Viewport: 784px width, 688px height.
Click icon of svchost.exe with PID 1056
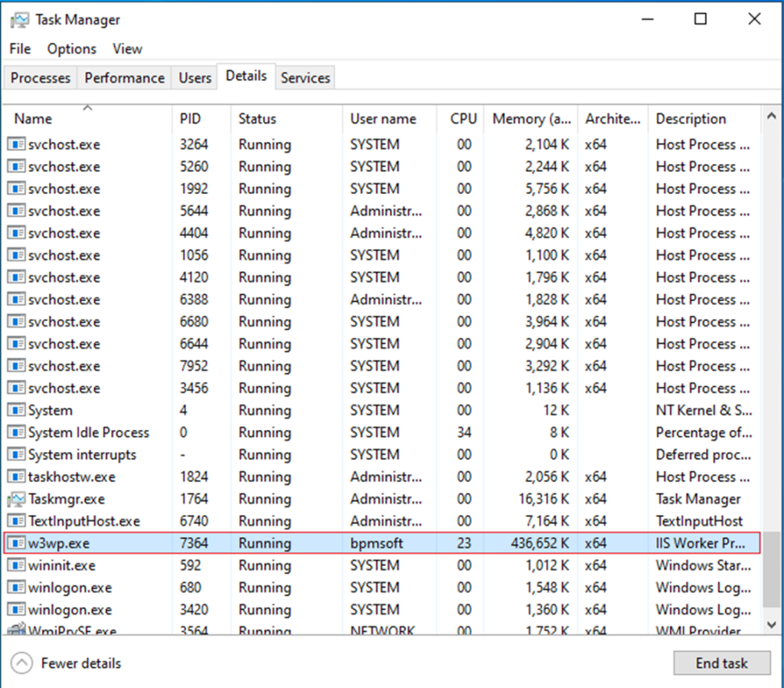point(16,255)
